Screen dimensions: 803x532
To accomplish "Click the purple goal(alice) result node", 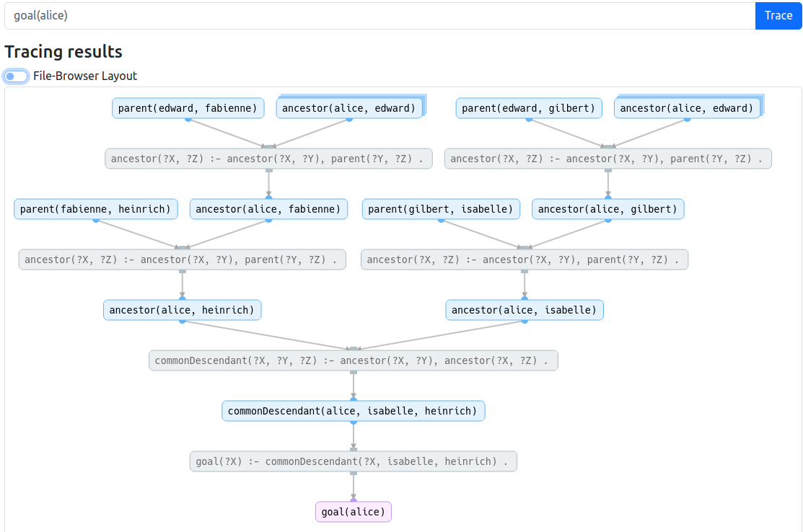I will [354, 512].
